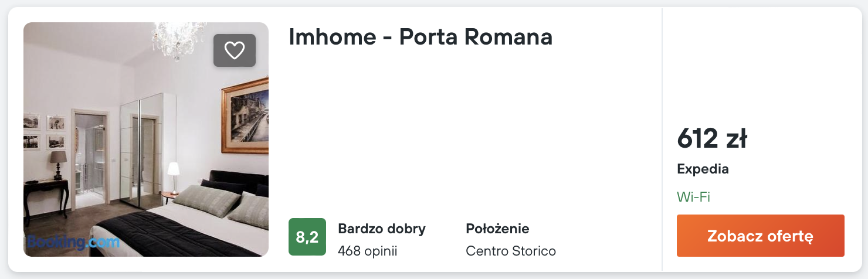Open the hotel room photo

[x=145, y=139]
